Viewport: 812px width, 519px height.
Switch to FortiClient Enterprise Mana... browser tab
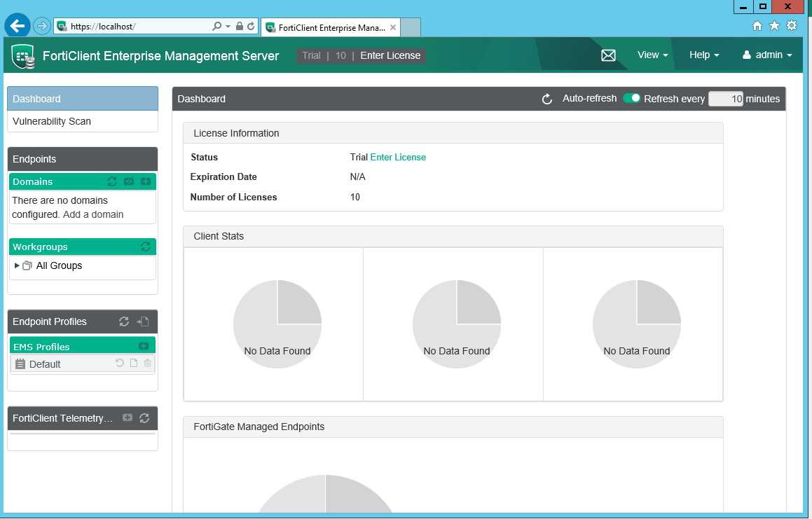point(331,28)
